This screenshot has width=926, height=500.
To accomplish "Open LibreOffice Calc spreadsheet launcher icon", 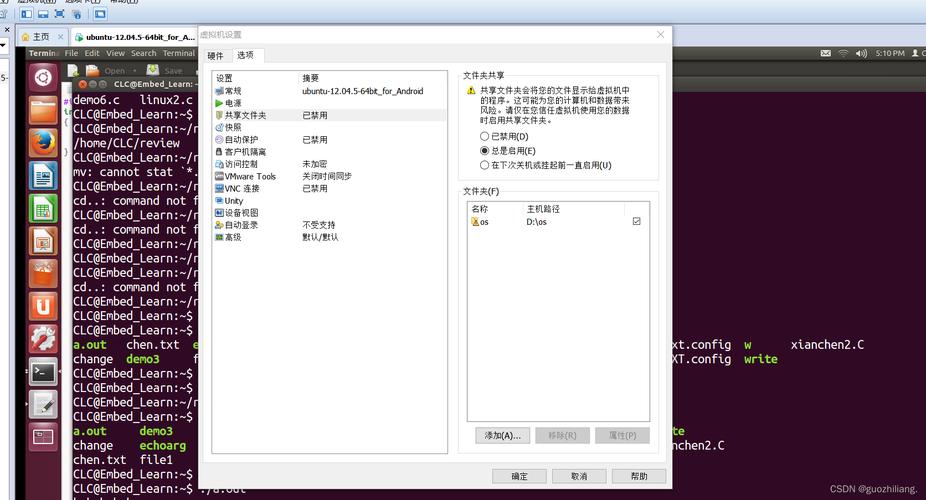I will [x=42, y=208].
